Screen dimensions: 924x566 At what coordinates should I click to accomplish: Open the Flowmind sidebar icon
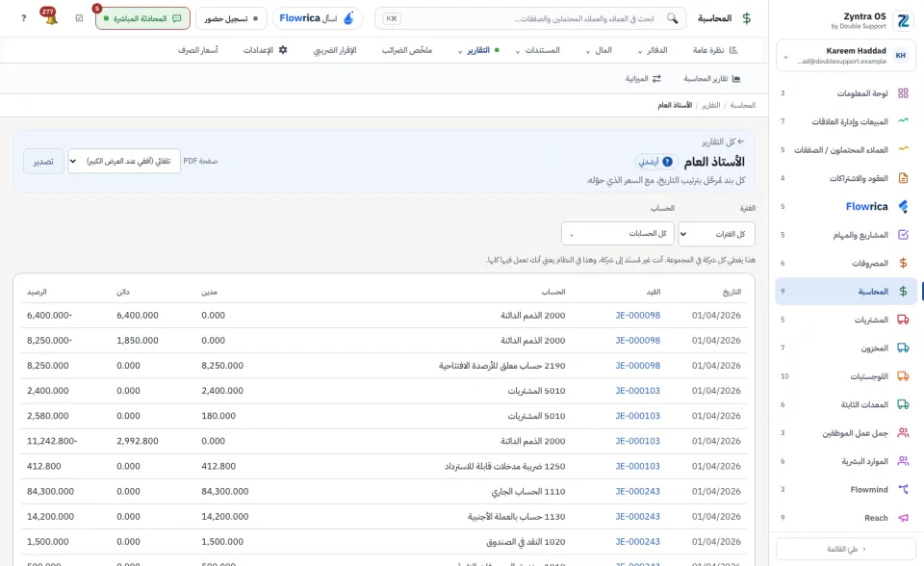tap(903, 489)
